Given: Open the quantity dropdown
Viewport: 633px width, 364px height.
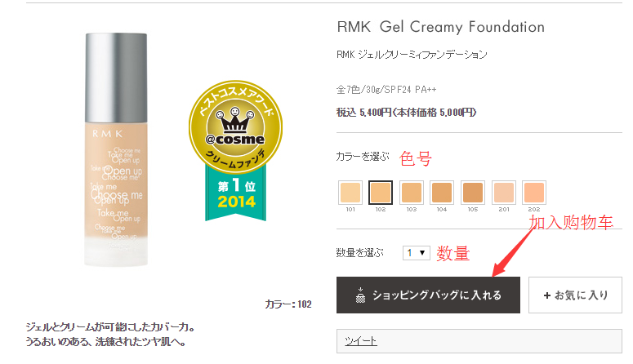Looking at the screenshot, I should 417,253.
